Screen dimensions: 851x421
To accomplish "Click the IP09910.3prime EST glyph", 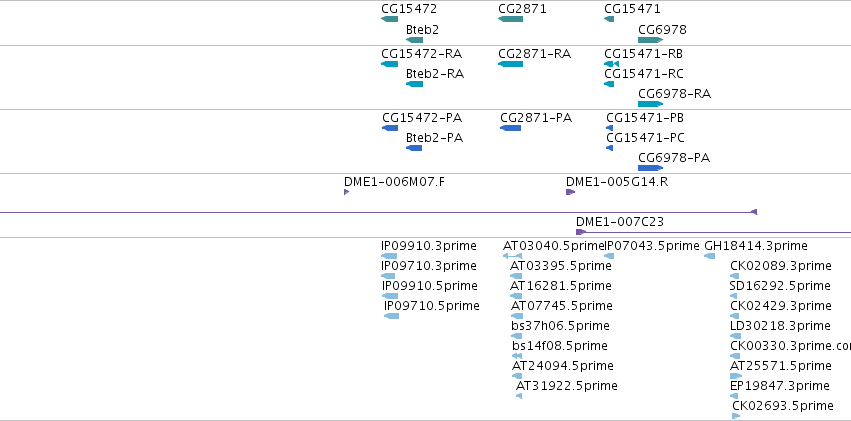I will pos(389,256).
